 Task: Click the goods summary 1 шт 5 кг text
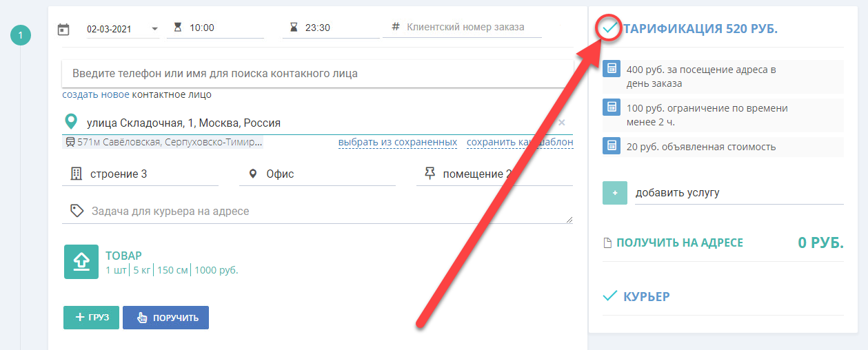coord(172,270)
